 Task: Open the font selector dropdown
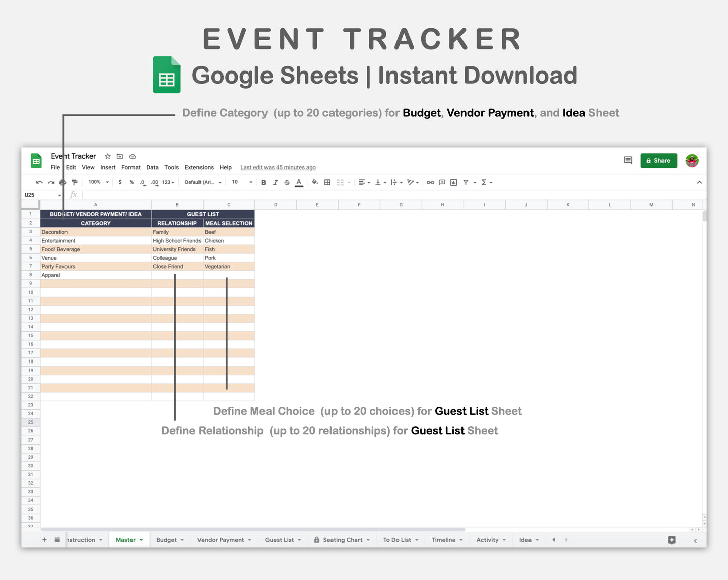[x=203, y=182]
